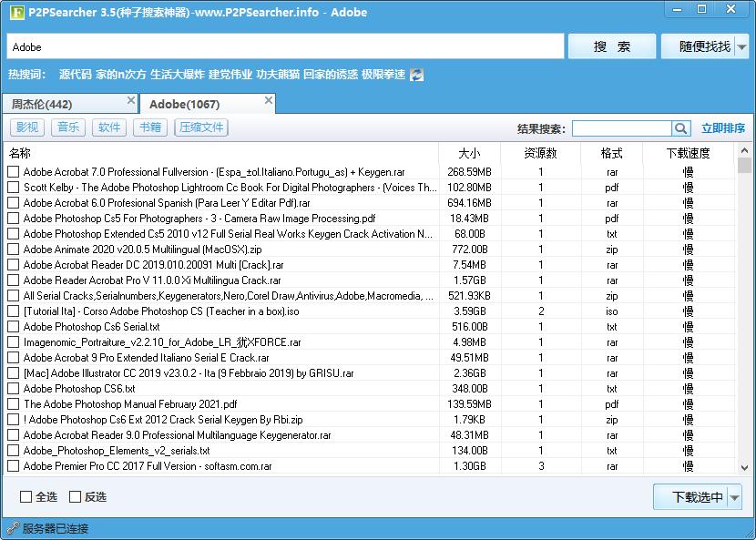756x540 pixels.
Task: Select Adobe Acrobat 9 Pro Extended Italiano row
Action: (369, 358)
